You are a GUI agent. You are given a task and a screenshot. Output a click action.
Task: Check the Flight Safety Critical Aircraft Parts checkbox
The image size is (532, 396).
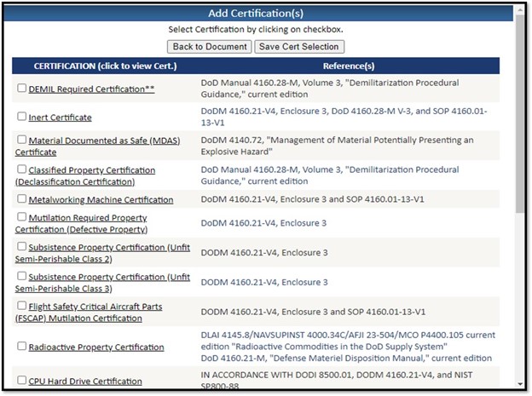22,306
